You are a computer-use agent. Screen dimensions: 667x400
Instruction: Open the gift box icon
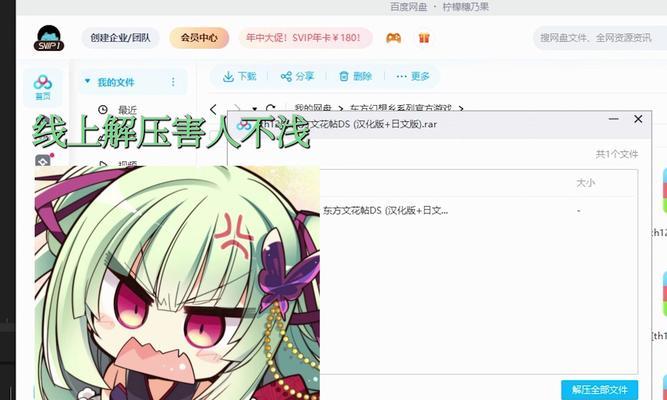(x=424, y=38)
